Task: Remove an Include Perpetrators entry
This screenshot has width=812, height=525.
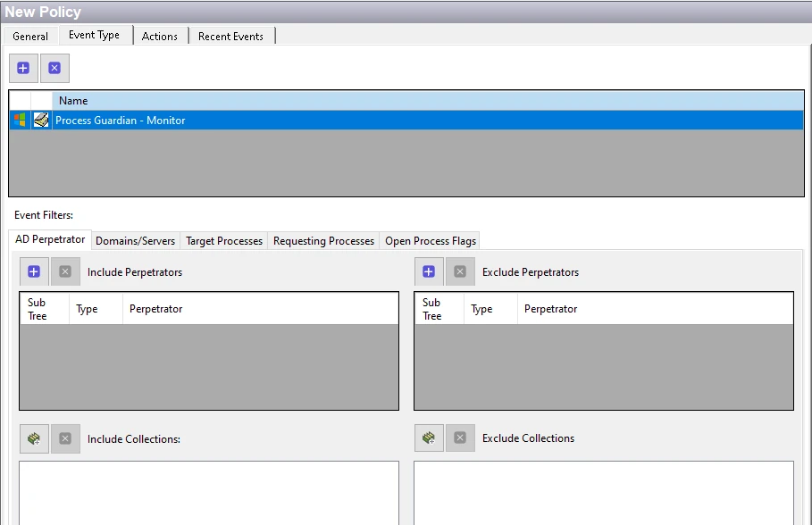Action: (65, 271)
